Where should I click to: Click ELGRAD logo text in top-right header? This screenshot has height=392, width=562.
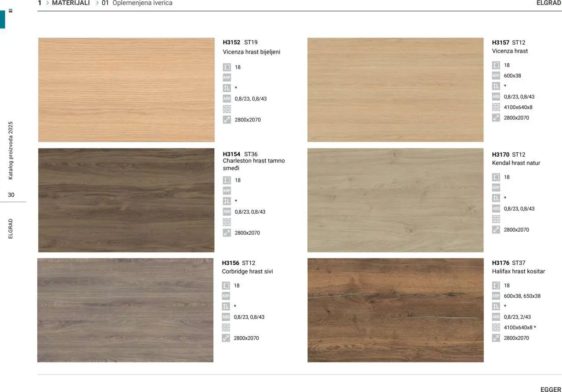click(x=548, y=3)
